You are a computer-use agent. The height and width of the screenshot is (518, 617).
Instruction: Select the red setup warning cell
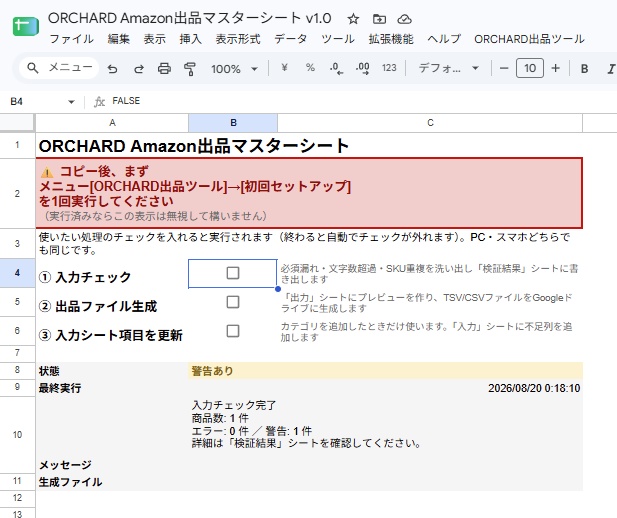(x=309, y=193)
